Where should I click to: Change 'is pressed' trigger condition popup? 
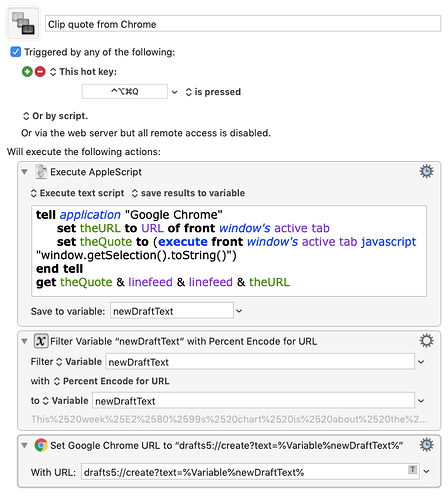pyautogui.click(x=213, y=92)
